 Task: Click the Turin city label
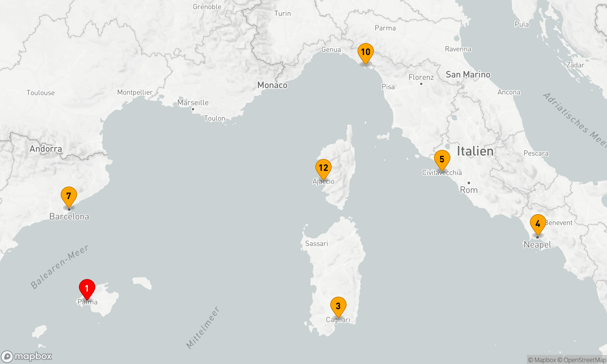[x=282, y=13]
